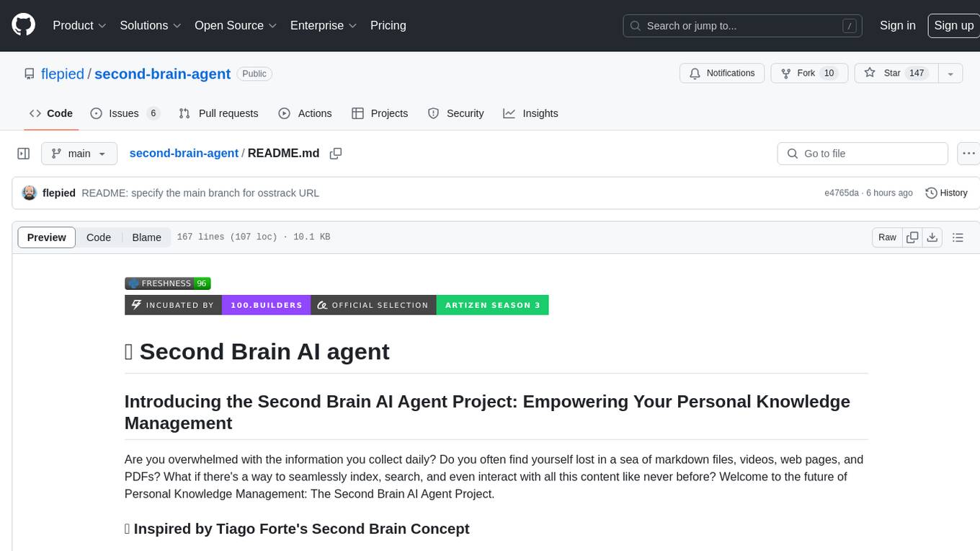This screenshot has width=980, height=551.
Task: Switch to the Security tab
Action: [455, 113]
